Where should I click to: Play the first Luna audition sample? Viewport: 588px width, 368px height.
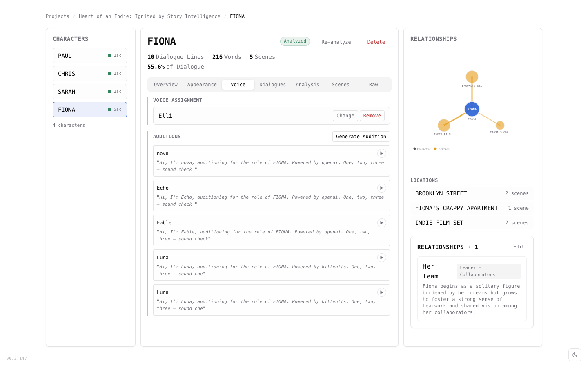pyautogui.click(x=381, y=258)
